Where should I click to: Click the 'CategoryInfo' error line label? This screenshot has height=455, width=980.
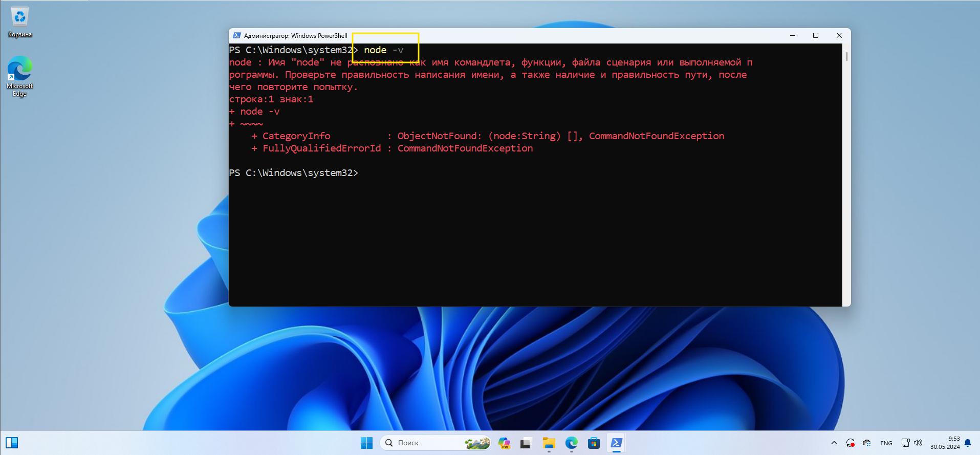296,136
